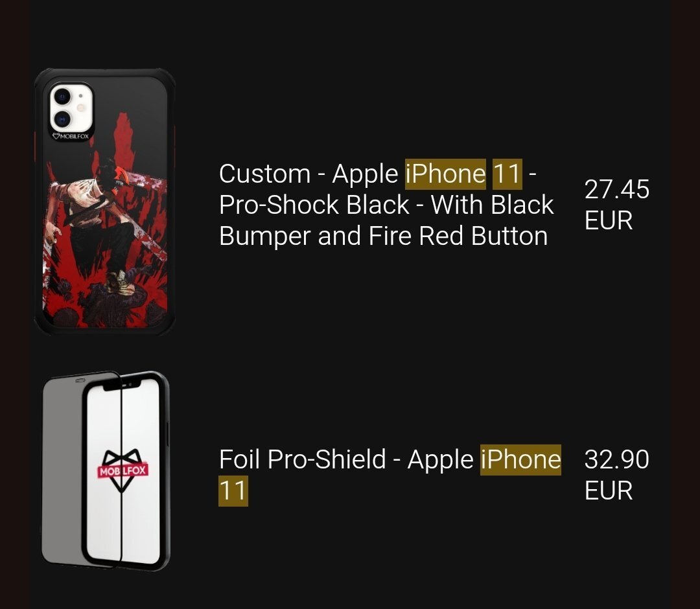
Task: Click the EUR label under 32.90
Action: point(609,491)
